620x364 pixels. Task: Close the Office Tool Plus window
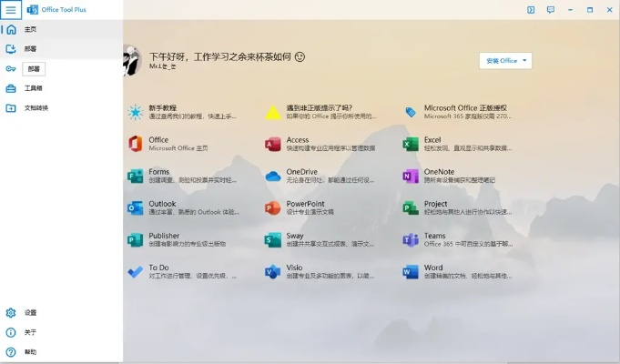pyautogui.click(x=609, y=10)
